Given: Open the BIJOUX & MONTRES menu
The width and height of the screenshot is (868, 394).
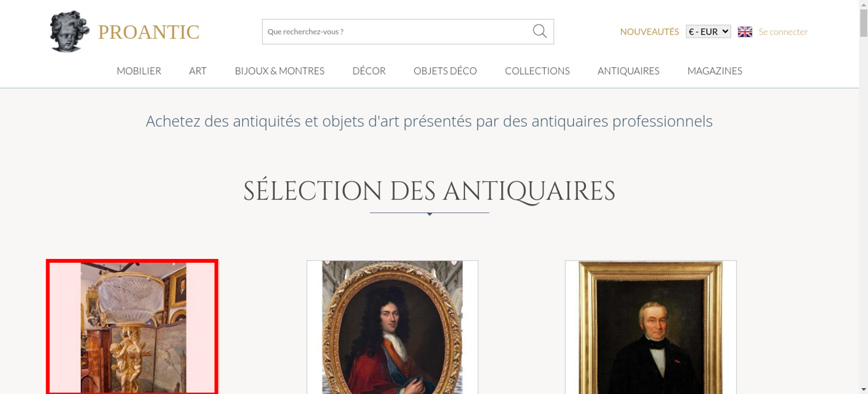Looking at the screenshot, I should point(279,71).
